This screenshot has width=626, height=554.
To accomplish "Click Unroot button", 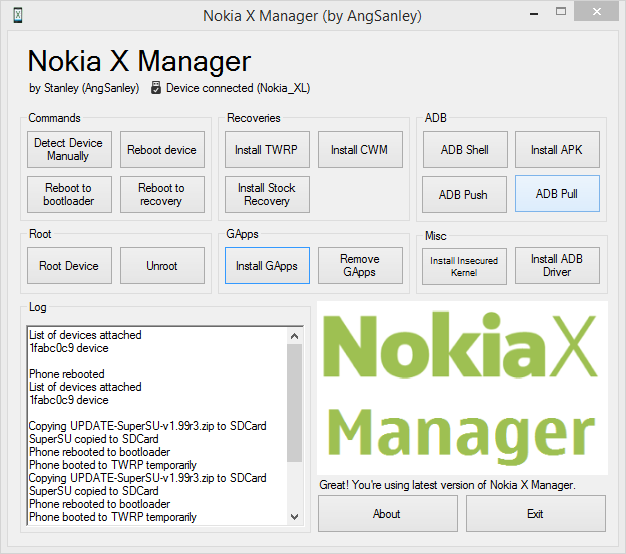I will pos(162,265).
